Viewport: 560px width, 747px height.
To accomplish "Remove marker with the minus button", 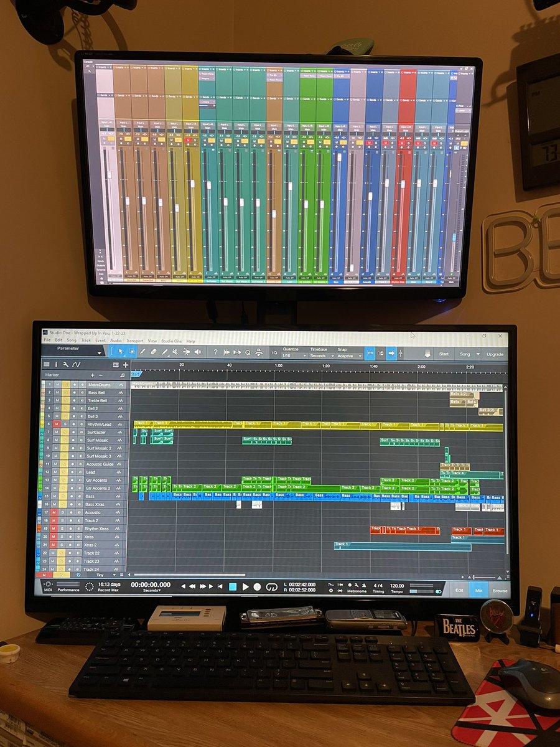I will (101, 375).
